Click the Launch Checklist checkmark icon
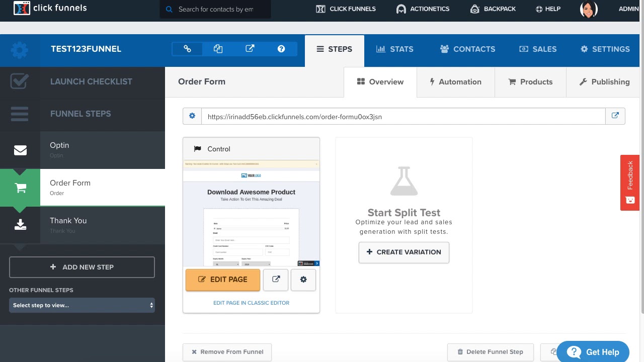Screen dimensions: 644x362 20,81
